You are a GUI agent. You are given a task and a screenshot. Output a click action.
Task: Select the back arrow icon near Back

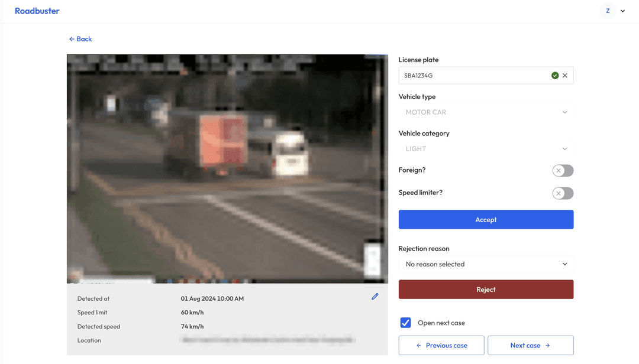point(70,38)
